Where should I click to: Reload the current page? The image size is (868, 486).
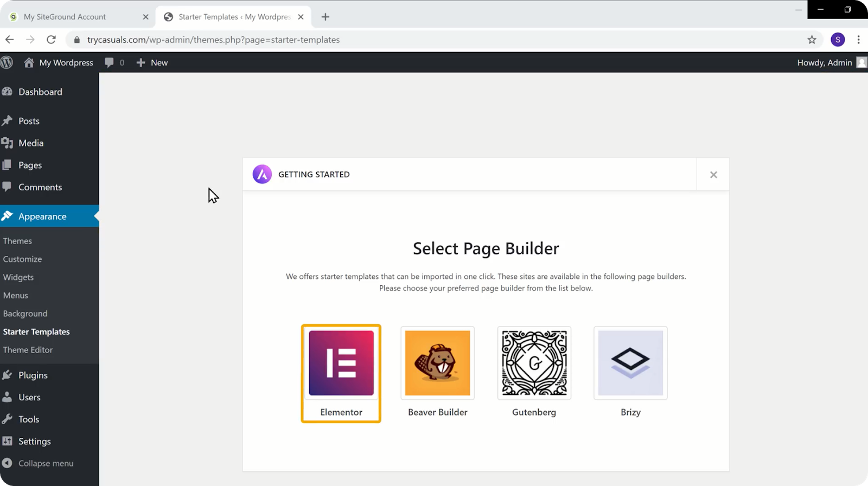tap(51, 40)
